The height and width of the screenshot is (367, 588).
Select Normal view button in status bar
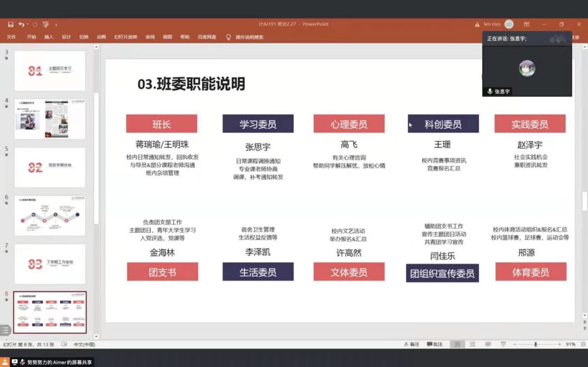point(457,344)
